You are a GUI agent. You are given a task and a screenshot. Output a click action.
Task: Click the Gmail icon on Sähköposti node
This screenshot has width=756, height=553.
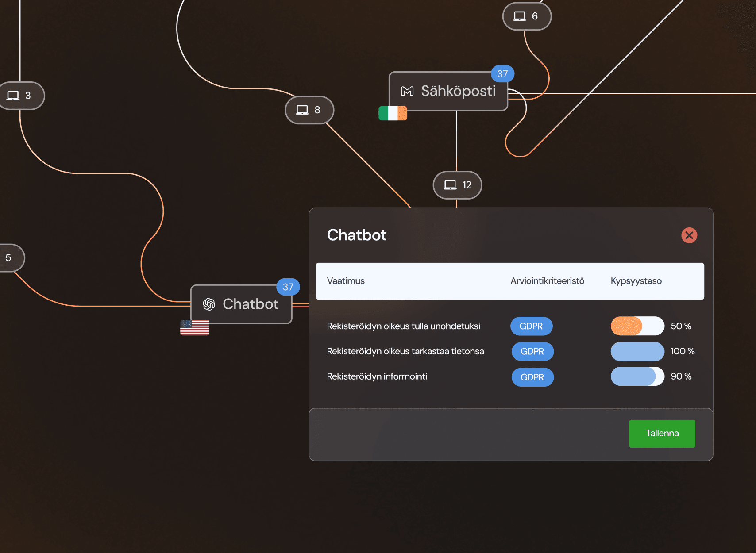[407, 91]
